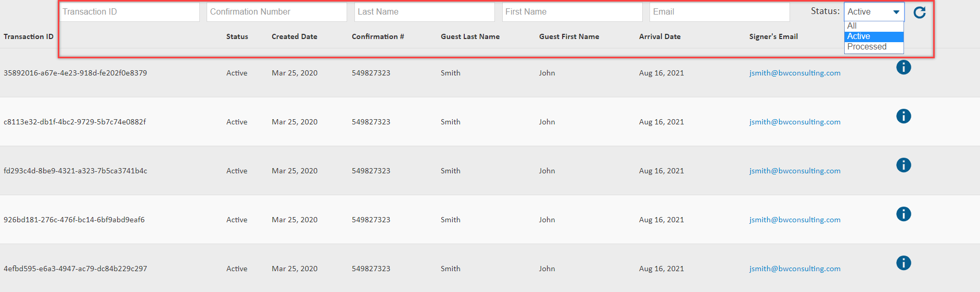Open info icon for transaction c8113e32-db1f

[903, 116]
